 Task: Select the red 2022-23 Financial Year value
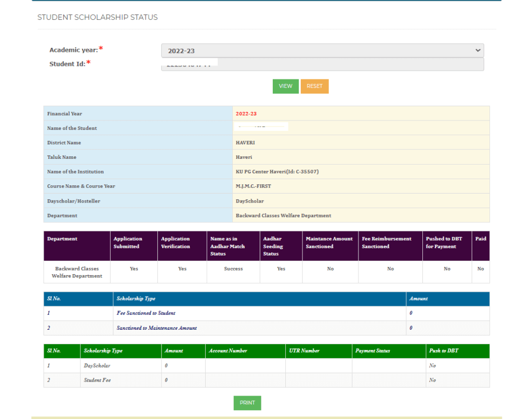[246, 114]
